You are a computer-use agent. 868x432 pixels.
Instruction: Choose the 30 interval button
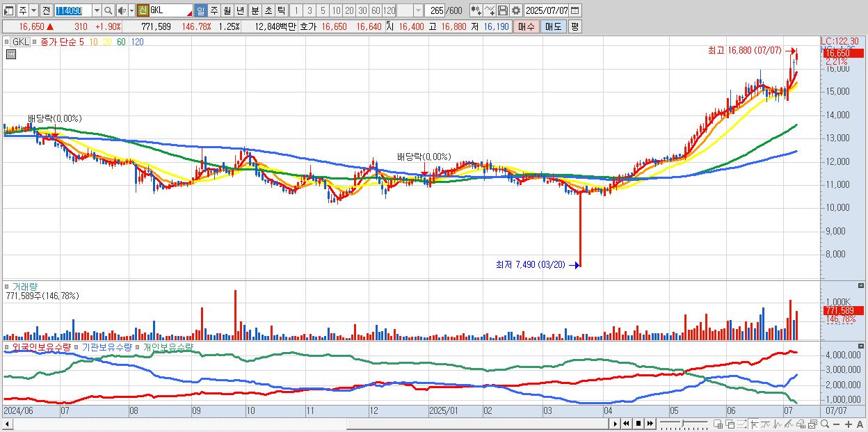pyautogui.click(x=362, y=10)
